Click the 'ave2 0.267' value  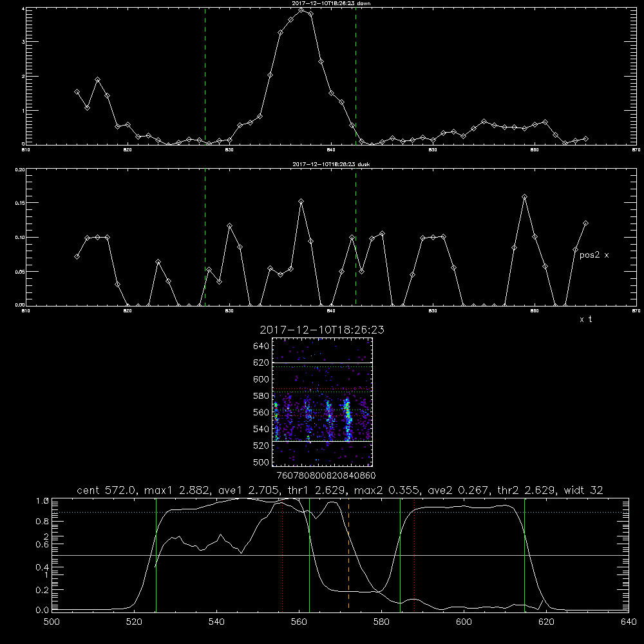coord(459,490)
